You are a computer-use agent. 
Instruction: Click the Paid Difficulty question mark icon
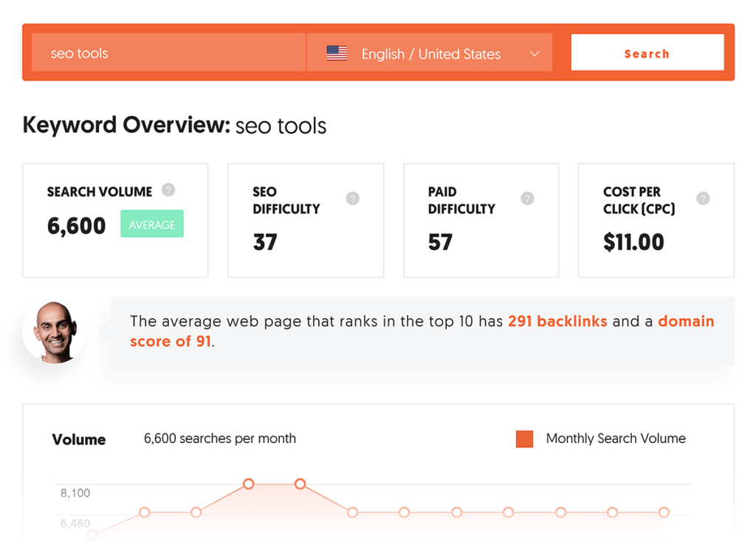527,199
